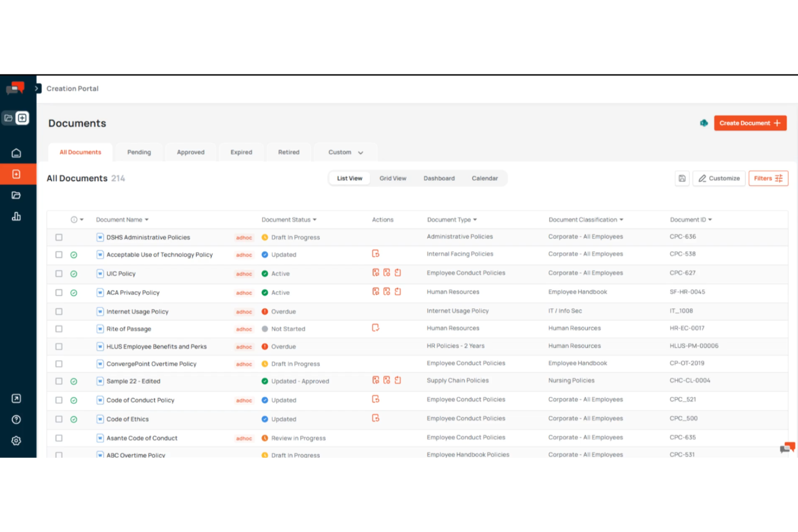
Task: Check the checkbox next to DSHS Administrative Policies
Action: (59, 237)
